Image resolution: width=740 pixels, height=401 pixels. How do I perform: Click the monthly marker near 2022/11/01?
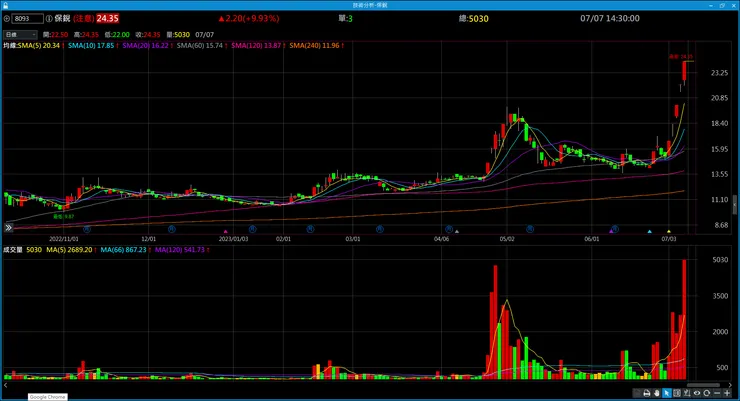pos(87,229)
